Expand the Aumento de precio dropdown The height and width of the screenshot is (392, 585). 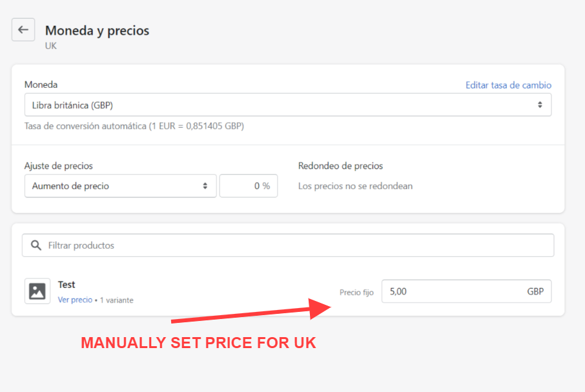coord(120,186)
